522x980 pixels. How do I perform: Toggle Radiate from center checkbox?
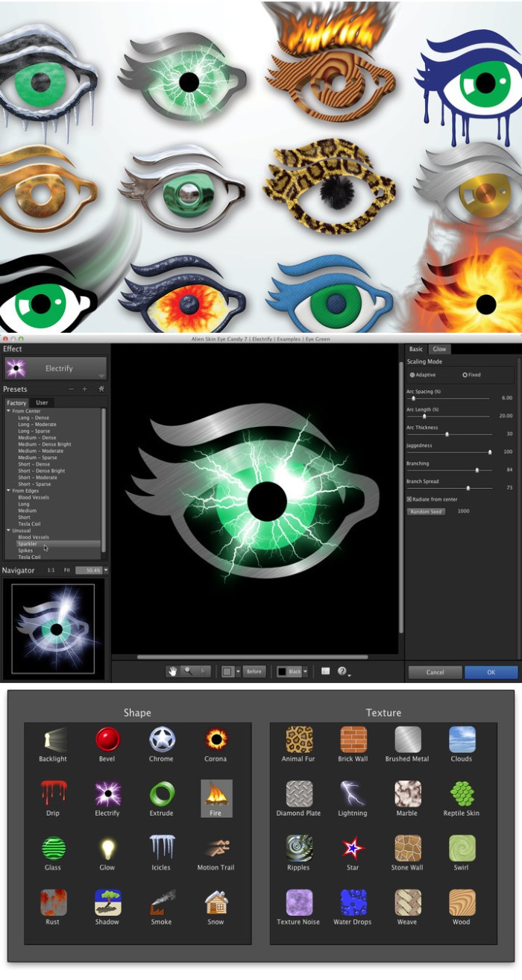[409, 499]
